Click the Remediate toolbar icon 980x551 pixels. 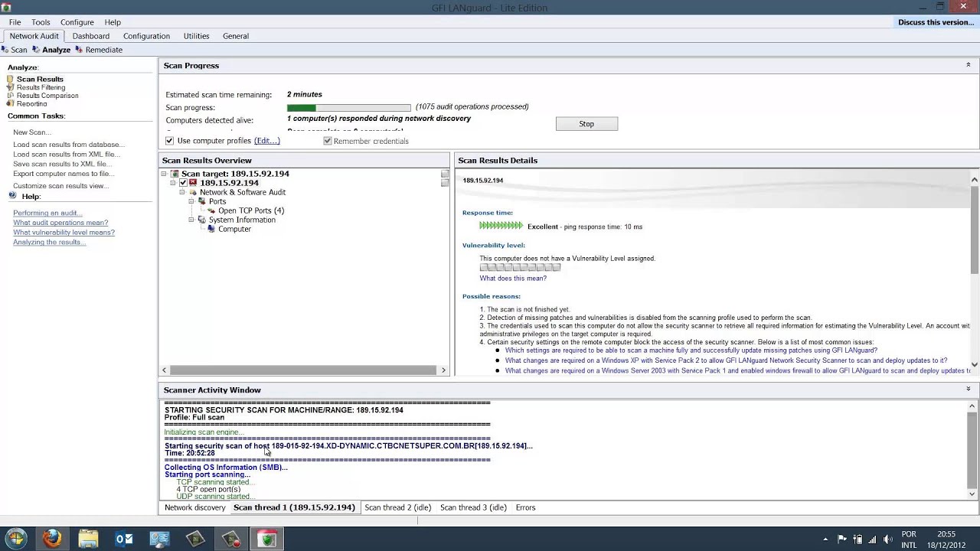click(79, 50)
